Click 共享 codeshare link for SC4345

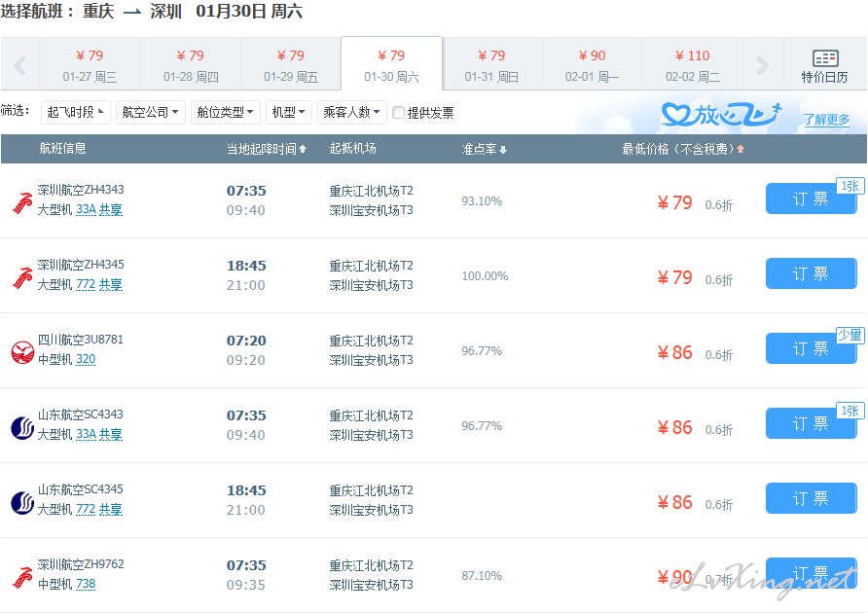[x=111, y=510]
